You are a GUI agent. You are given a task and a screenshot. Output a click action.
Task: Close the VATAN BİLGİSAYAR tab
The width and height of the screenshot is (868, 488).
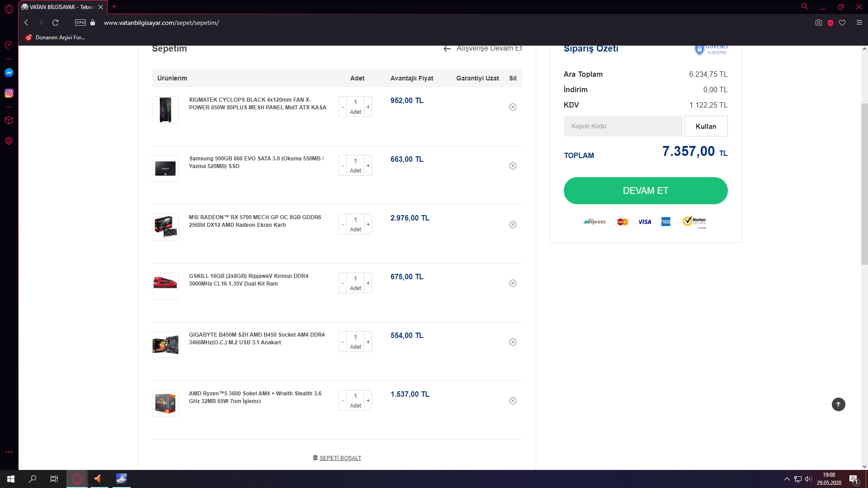[x=100, y=7]
